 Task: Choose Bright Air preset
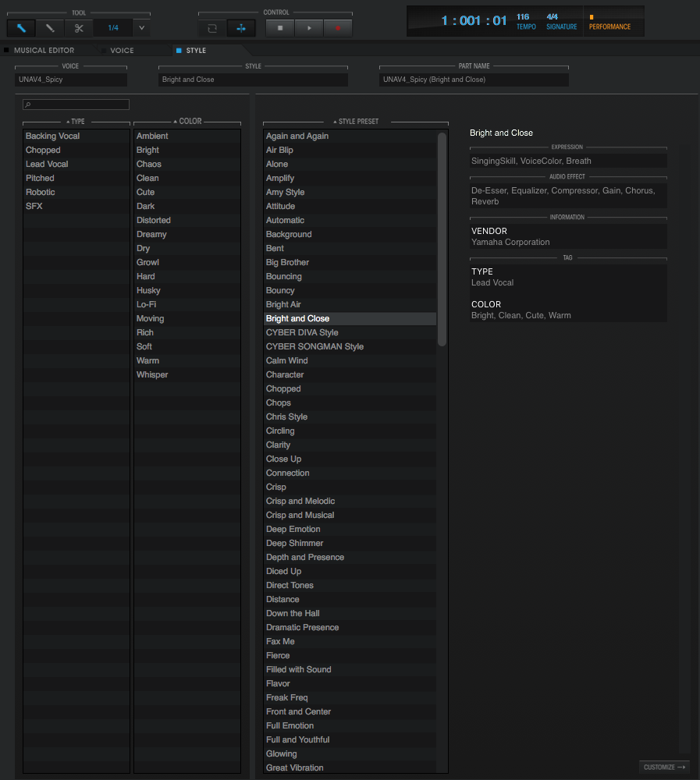[350, 304]
